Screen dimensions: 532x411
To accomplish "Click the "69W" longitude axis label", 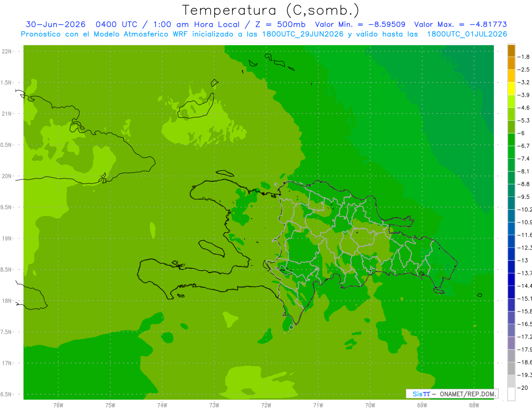I will tap(422, 405).
